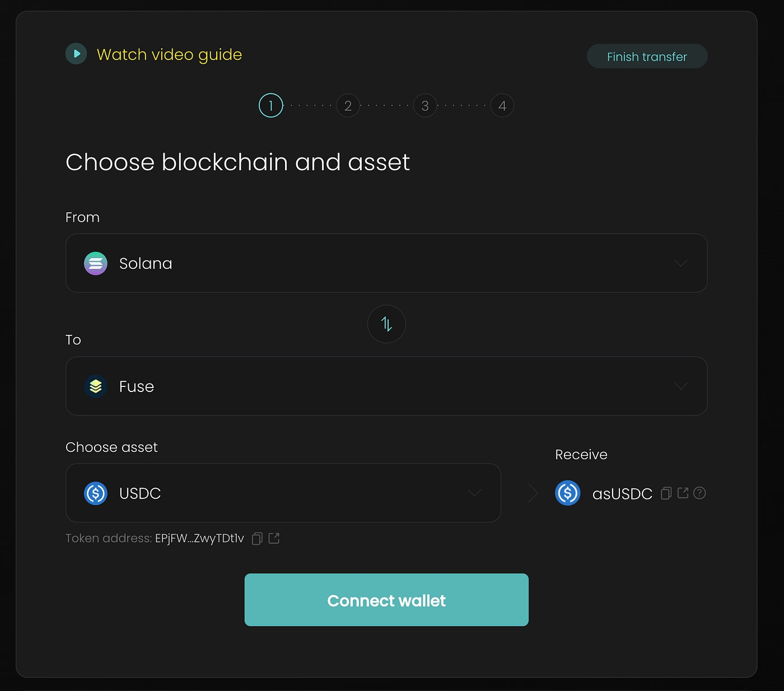Swap From and To blockchains
Viewport: 784px width, 691px height.
pos(386,324)
